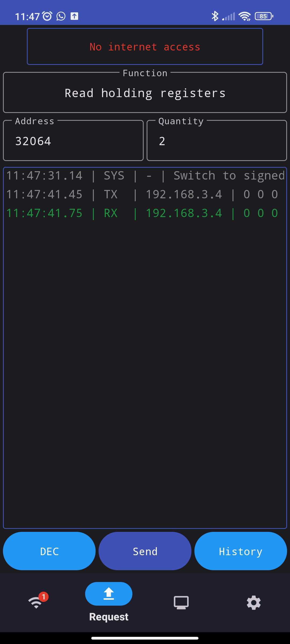Focus the Address field showing 32064

pos(73,141)
